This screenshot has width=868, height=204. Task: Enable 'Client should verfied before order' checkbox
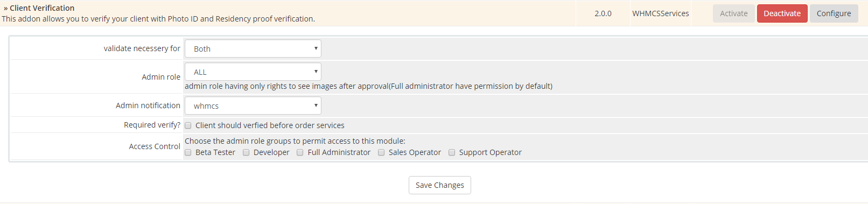coord(188,125)
